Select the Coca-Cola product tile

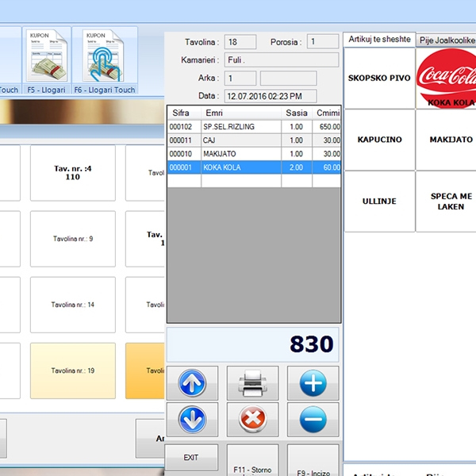[x=446, y=78]
